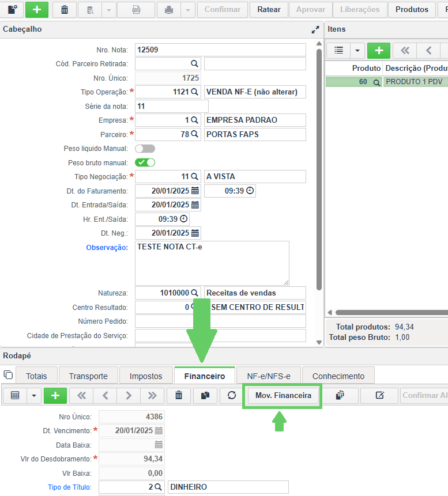This screenshot has height=496, width=448.
Task: Click the Observação link label
Action: [107, 247]
